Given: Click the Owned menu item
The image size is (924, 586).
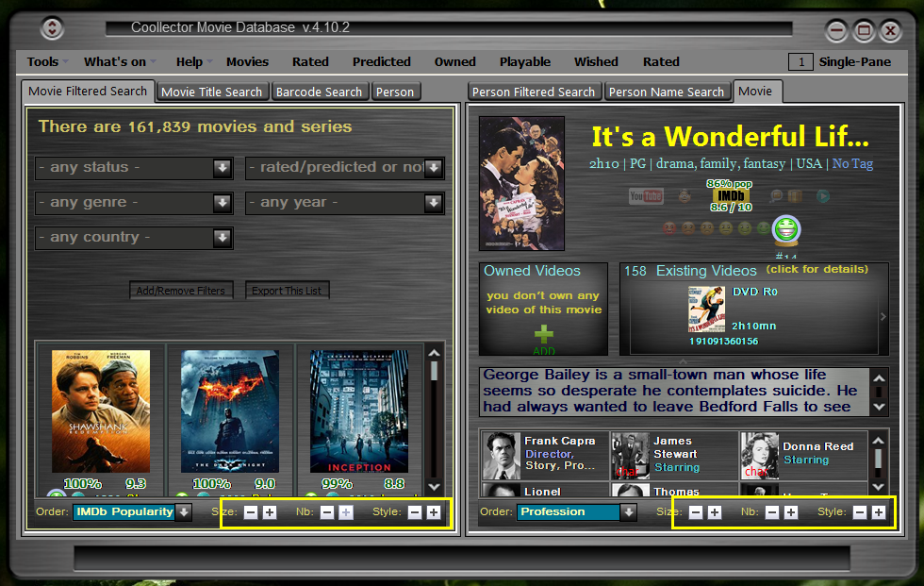Looking at the screenshot, I should (x=454, y=62).
